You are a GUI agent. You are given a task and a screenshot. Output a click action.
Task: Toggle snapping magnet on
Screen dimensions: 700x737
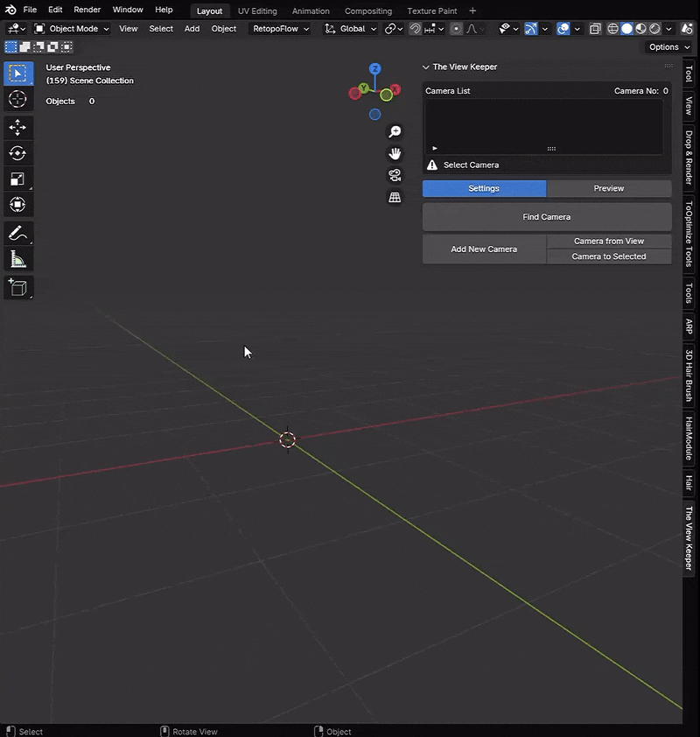pyautogui.click(x=416, y=29)
